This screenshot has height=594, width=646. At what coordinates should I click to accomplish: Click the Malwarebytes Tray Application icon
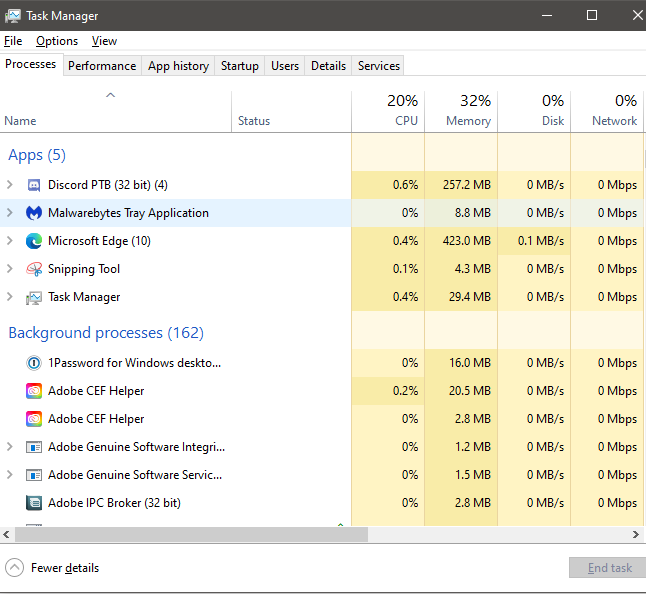click(x=34, y=213)
